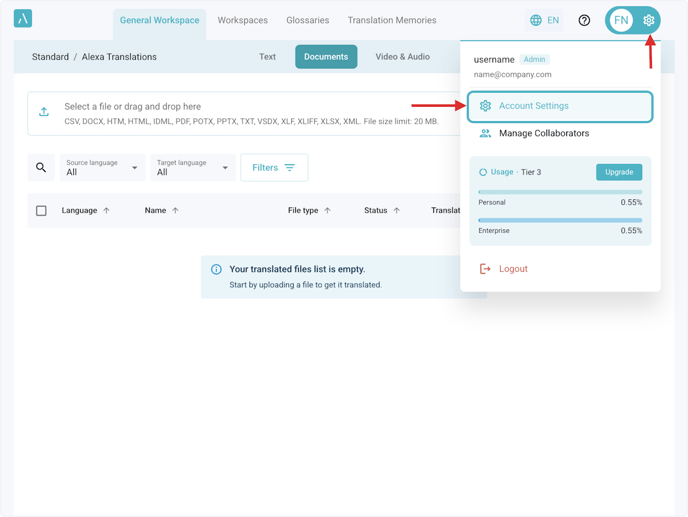
Task: Click the Upgrade button
Action: 618,172
